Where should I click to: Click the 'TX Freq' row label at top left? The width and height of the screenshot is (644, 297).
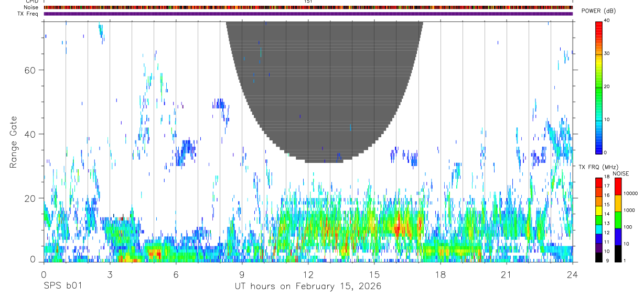[x=28, y=14]
